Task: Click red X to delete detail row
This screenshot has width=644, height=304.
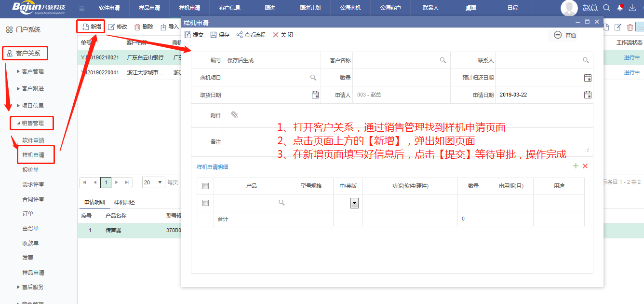Action: [585, 166]
